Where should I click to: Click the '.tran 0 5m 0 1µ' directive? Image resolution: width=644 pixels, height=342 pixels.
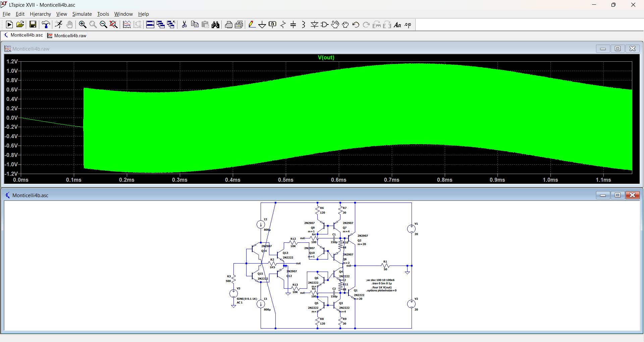tap(382, 284)
